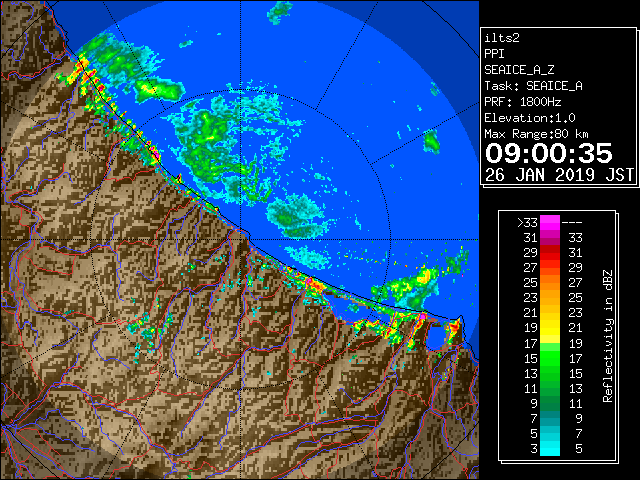640x480 pixels.
Task: Click the 'PRF: 1800Hz' value
Action: [522, 102]
